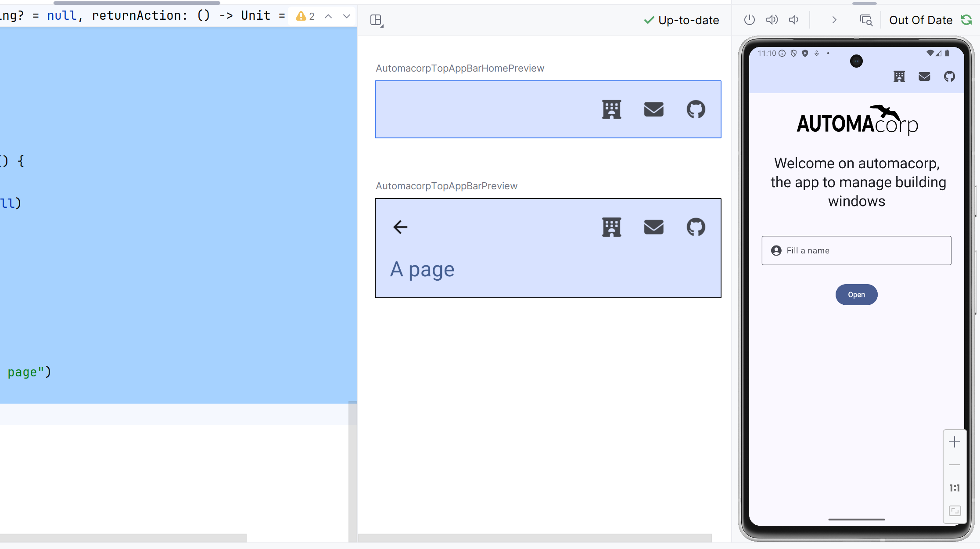
Task: Select AutomacorpTopAppBarHomePreview tab
Action: point(459,68)
